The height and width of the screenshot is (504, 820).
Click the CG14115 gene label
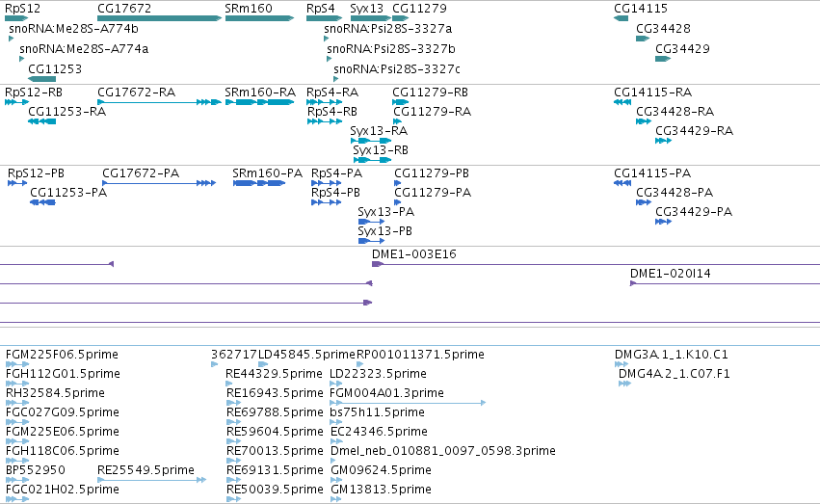pyautogui.click(x=641, y=9)
